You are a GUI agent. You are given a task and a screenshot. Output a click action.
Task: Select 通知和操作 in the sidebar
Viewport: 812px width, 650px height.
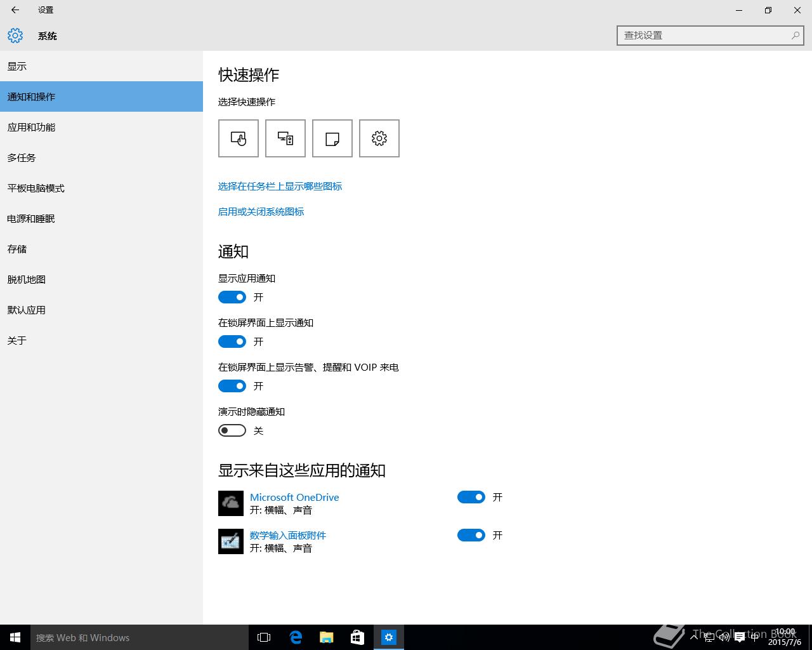(x=101, y=96)
